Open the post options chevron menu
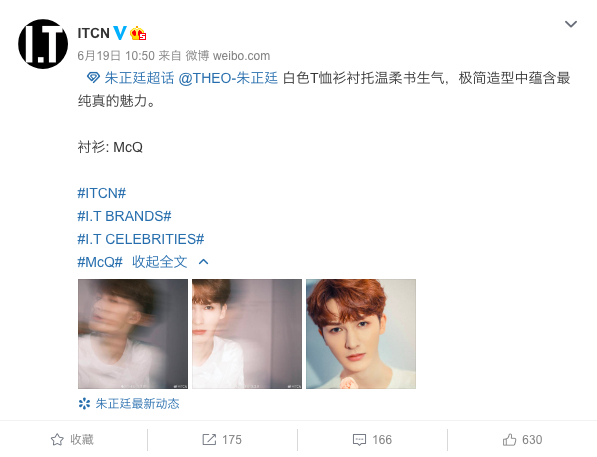This screenshot has width=597, height=457. click(571, 24)
